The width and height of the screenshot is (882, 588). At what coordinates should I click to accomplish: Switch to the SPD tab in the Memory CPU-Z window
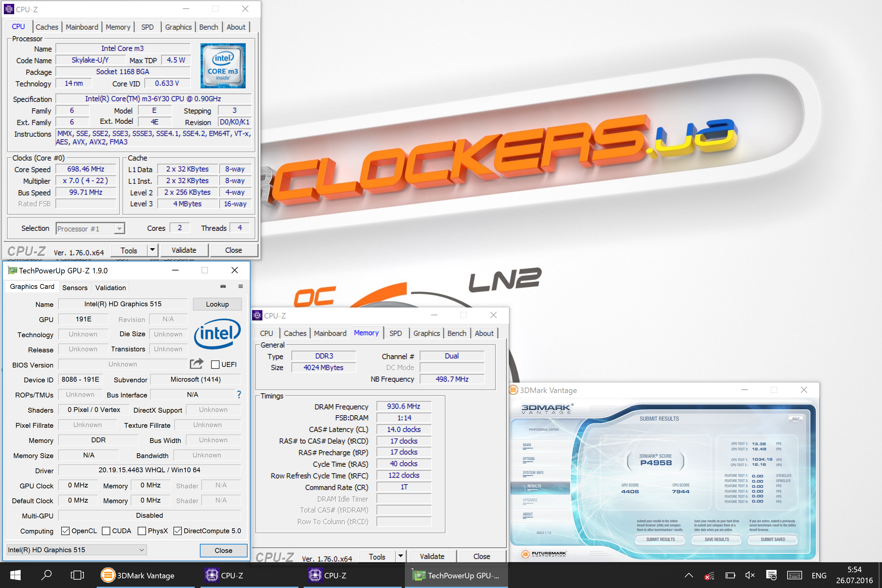[396, 333]
